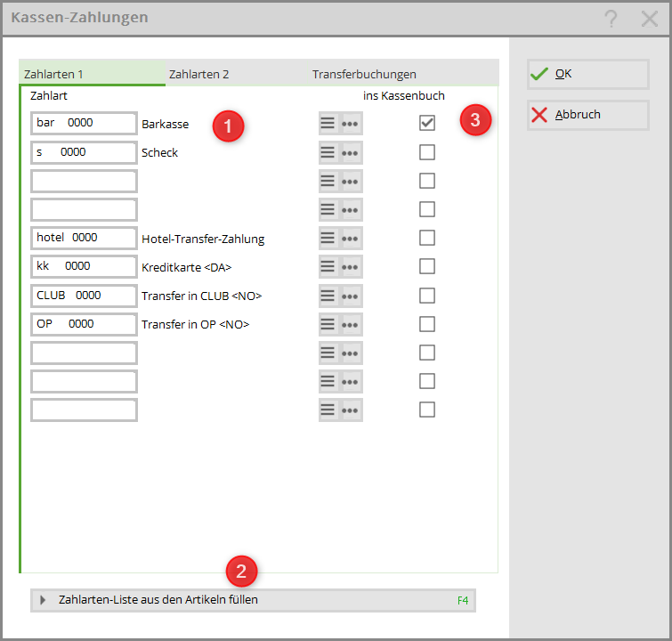The image size is (672, 641).
Task: Click the help question mark icon
Action: [x=611, y=19]
